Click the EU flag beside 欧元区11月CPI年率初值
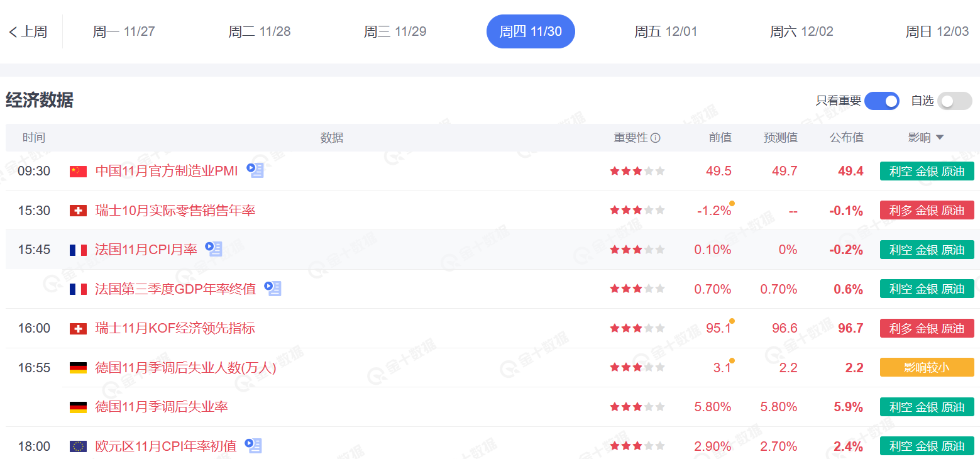980x459 pixels. pos(77,446)
